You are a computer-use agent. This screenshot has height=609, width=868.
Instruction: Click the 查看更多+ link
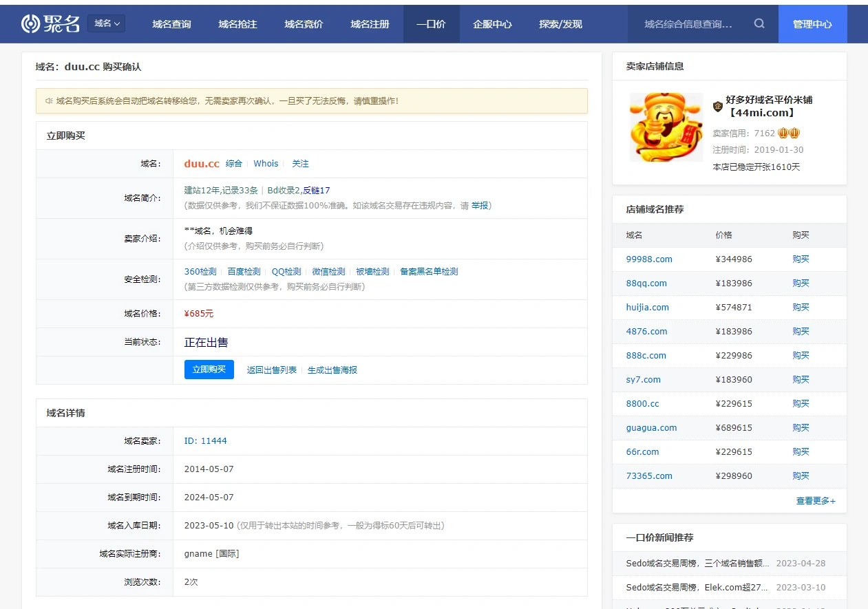816,501
